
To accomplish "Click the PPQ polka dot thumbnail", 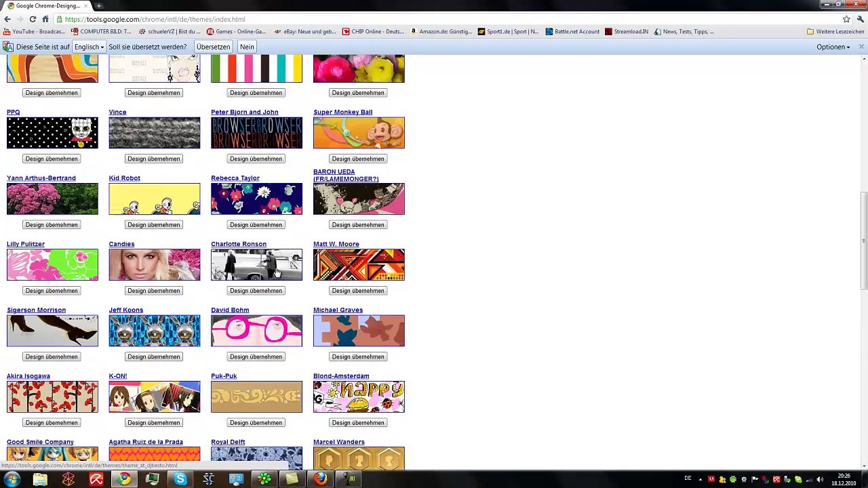I will (52, 133).
